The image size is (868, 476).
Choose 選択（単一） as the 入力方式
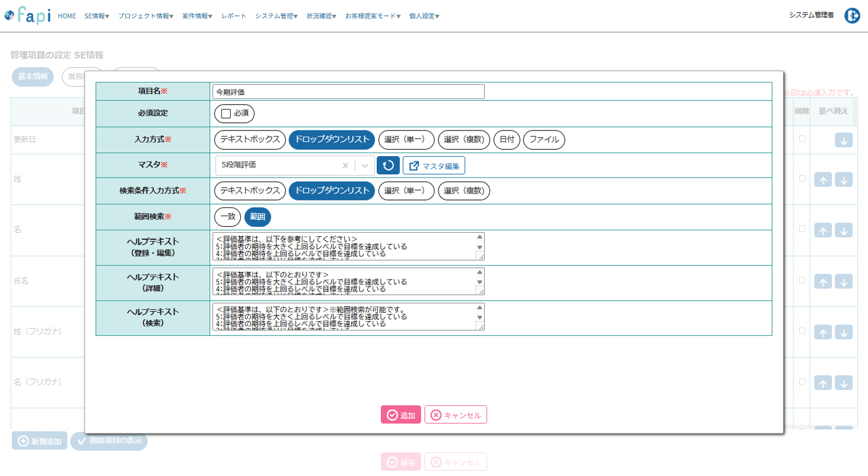pyautogui.click(x=406, y=139)
